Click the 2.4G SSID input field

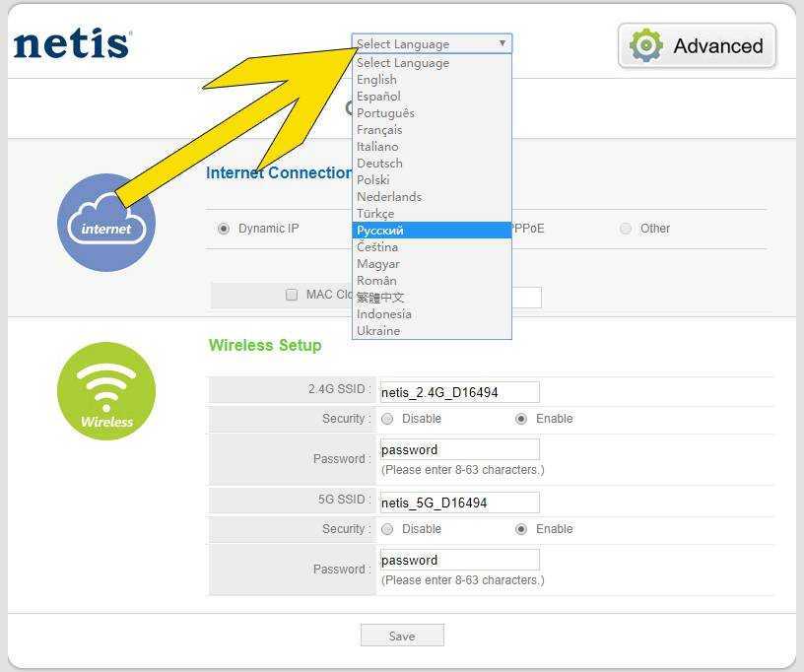[x=459, y=392]
